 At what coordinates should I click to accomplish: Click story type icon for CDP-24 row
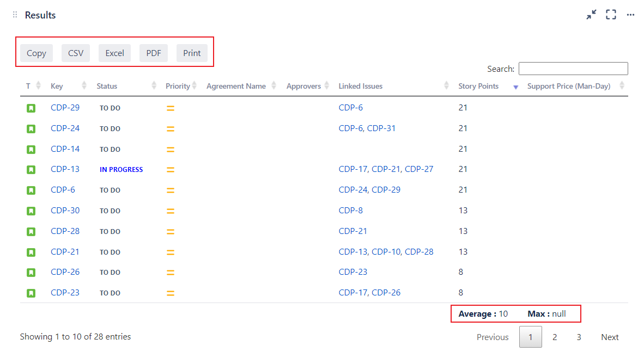click(31, 129)
